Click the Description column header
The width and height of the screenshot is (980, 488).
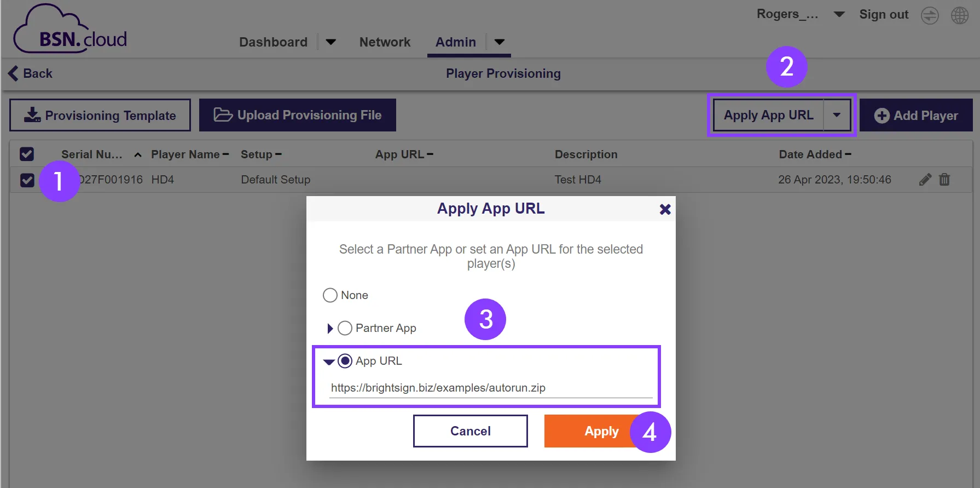click(x=586, y=154)
